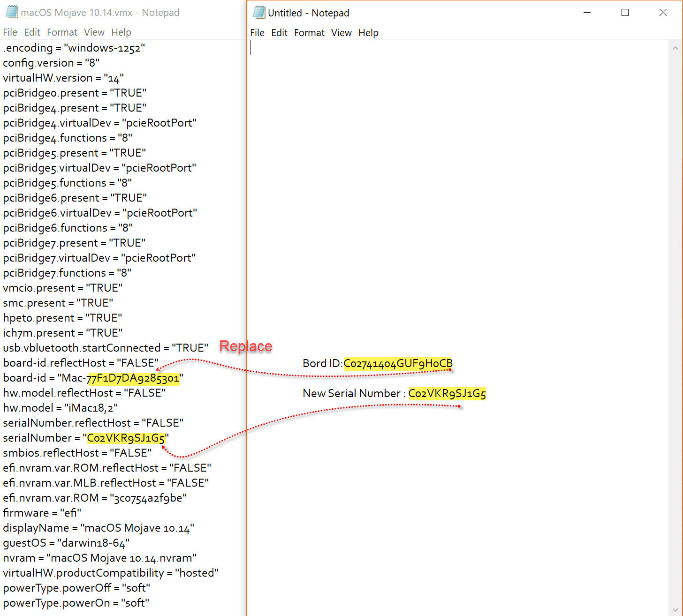Open the View menu in the vmx Notepad window
Screen dimensions: 683x616
pyautogui.click(x=94, y=32)
